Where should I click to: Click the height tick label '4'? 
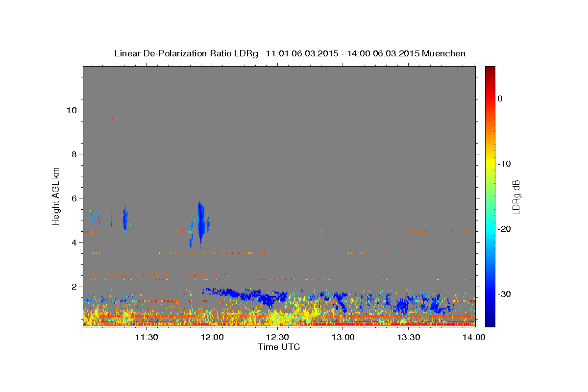click(x=74, y=242)
